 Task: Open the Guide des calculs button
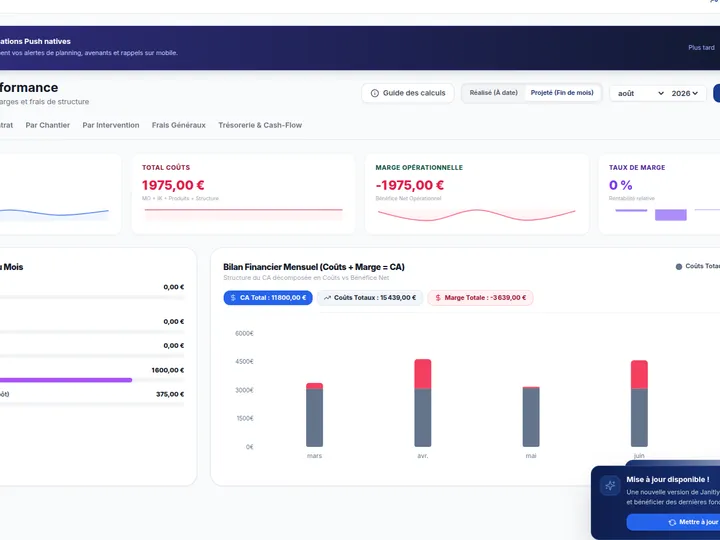(408, 93)
